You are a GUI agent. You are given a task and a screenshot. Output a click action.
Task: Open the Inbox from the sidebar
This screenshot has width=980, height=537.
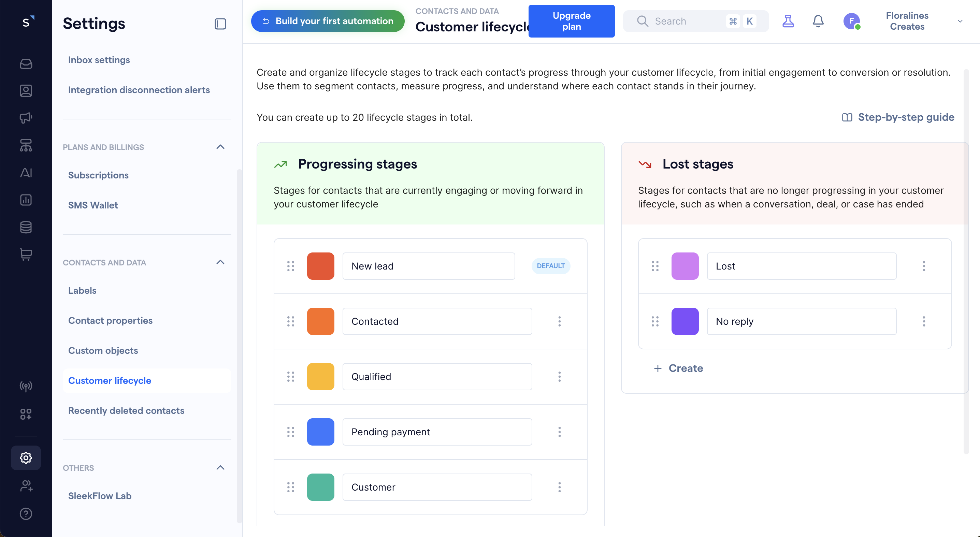pos(26,63)
